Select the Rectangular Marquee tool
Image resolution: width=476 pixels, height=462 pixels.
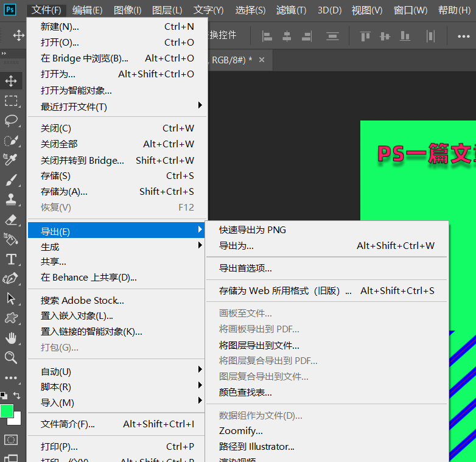click(x=11, y=101)
